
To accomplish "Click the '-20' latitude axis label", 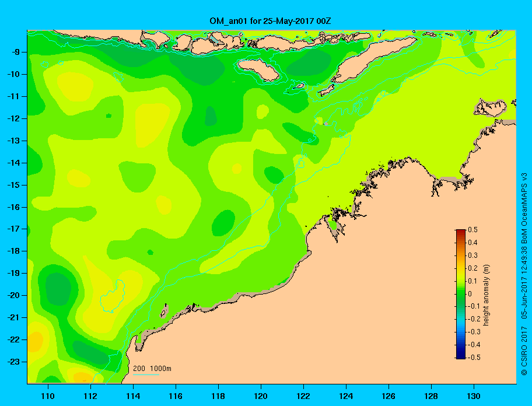I will pyautogui.click(x=13, y=295).
